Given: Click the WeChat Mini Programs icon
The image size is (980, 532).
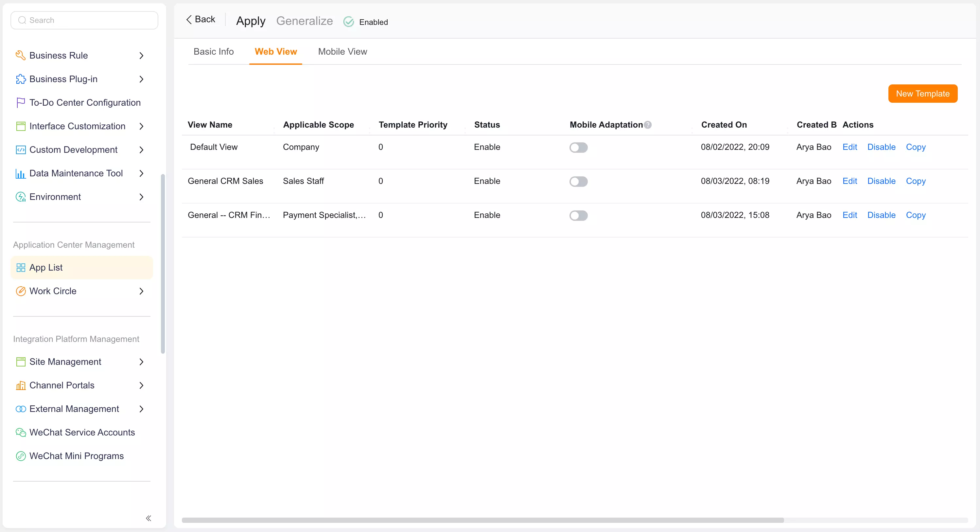Looking at the screenshot, I should (x=21, y=456).
